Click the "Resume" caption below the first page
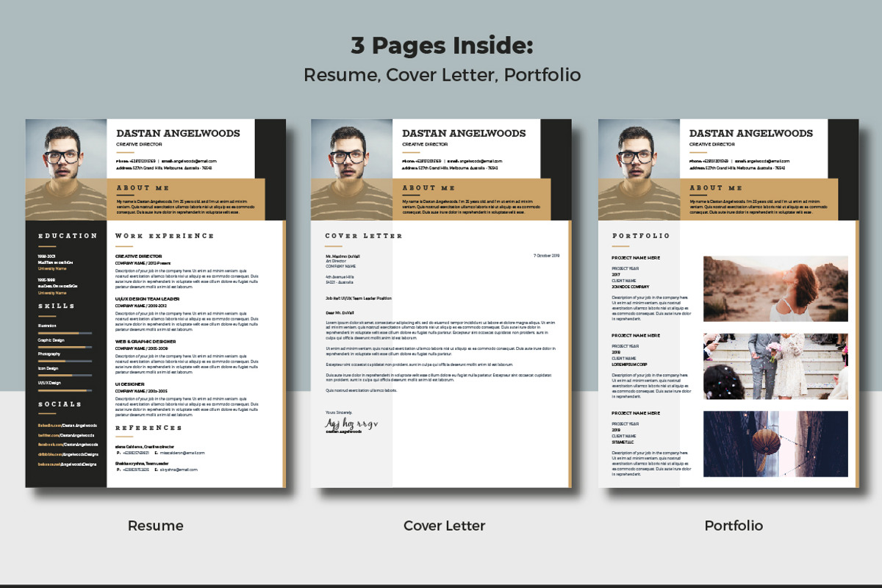The image size is (882, 588). pos(156,526)
